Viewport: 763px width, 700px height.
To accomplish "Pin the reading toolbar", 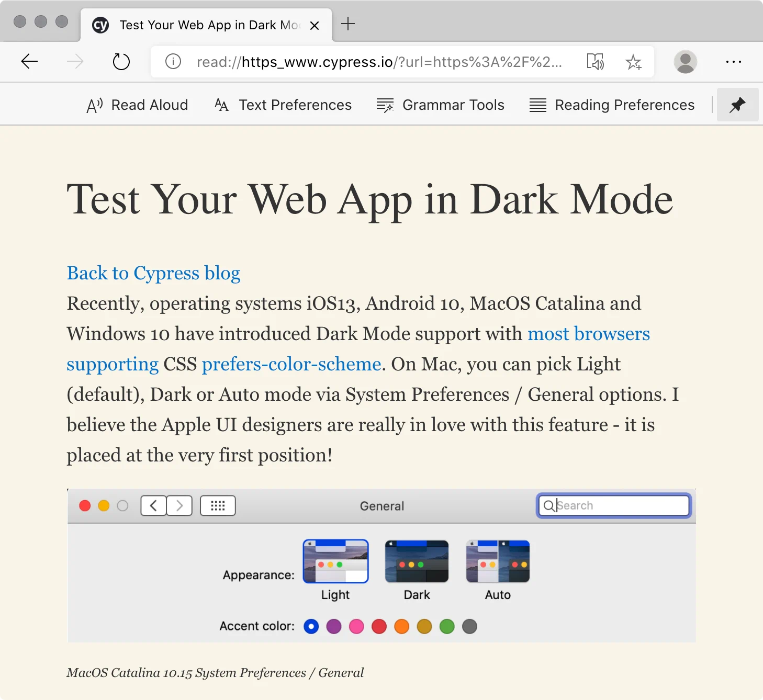I will pyautogui.click(x=738, y=105).
